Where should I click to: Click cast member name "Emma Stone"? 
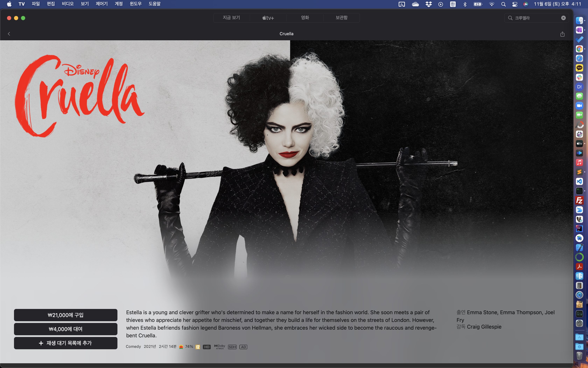point(482,312)
